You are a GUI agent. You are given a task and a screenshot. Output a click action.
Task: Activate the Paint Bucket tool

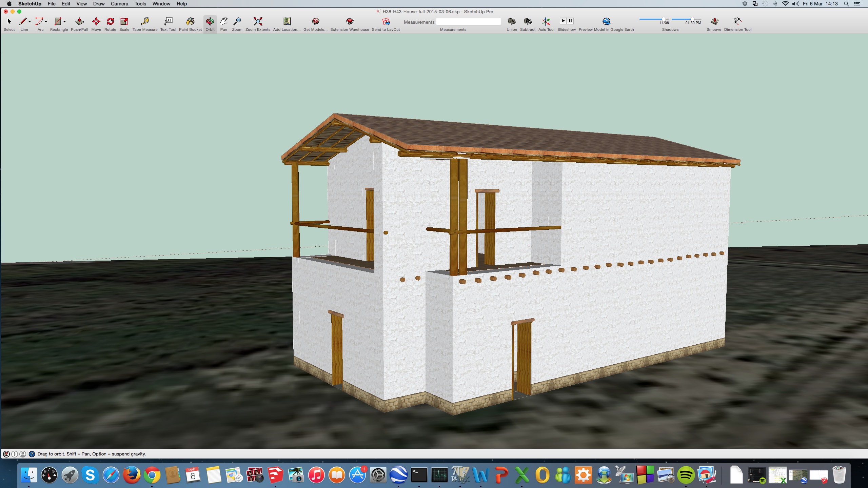pos(190,22)
